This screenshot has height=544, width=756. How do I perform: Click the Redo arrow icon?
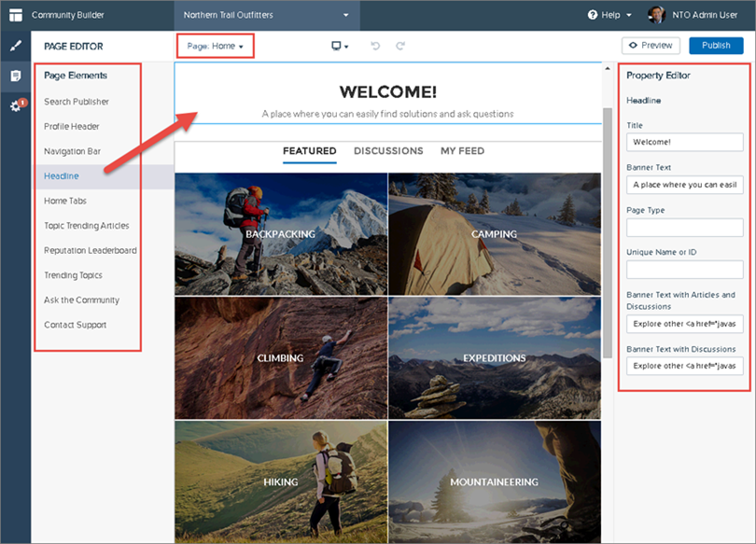[x=400, y=46]
